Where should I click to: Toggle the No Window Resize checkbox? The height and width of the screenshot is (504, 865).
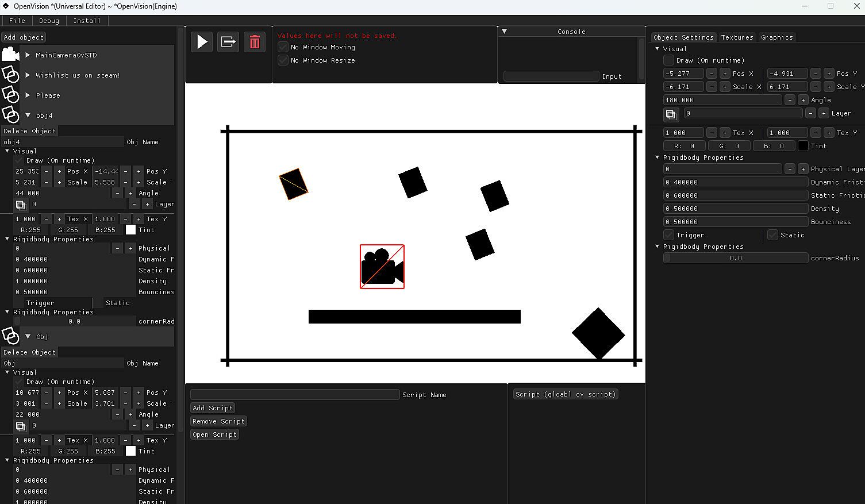pos(283,60)
